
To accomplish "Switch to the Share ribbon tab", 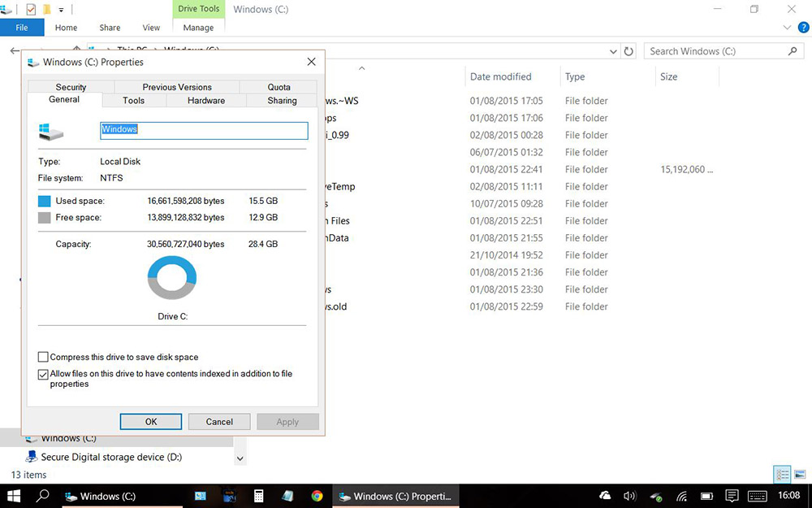I will [110, 28].
